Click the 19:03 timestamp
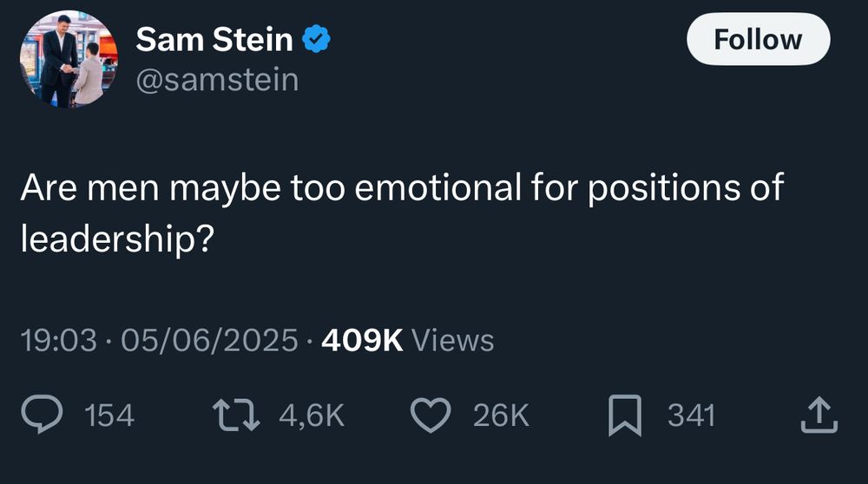Image resolution: width=868 pixels, height=484 pixels. click(58, 340)
